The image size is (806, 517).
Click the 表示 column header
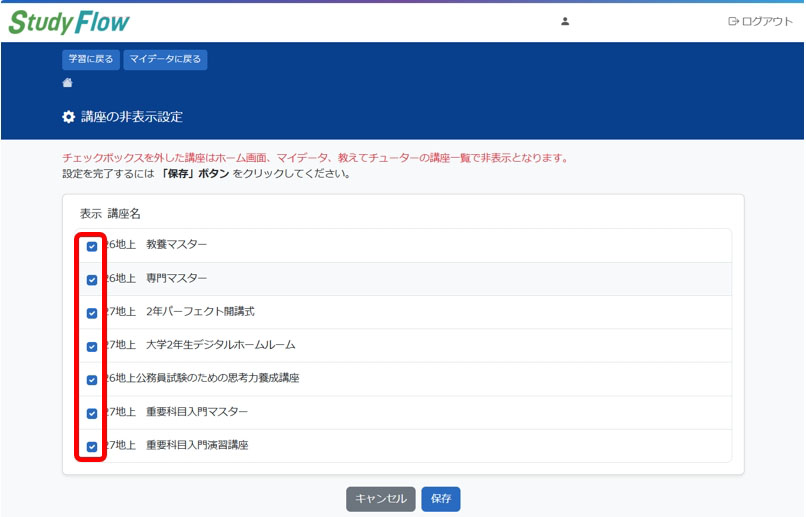click(91, 214)
